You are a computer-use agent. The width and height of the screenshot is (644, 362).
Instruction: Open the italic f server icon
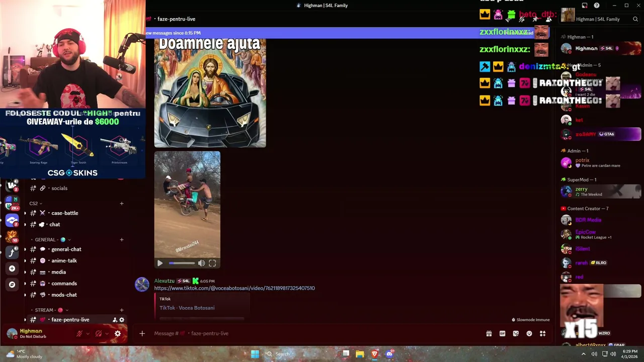click(x=12, y=252)
